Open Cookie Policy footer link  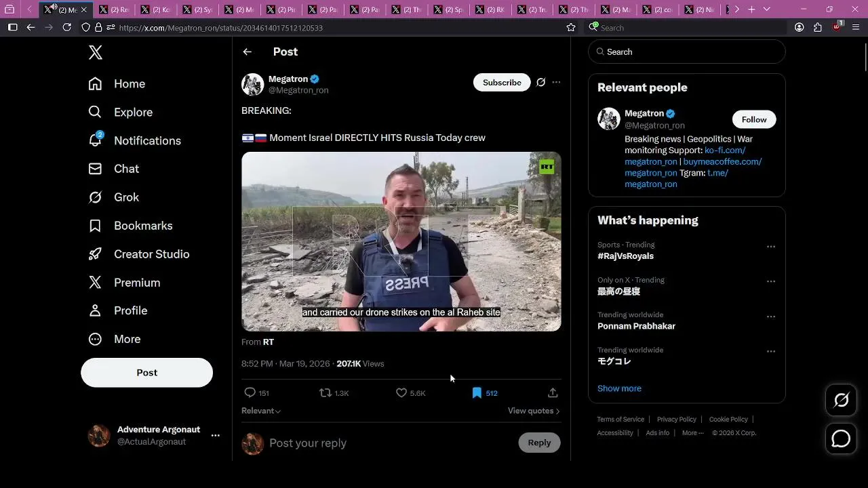coord(728,420)
